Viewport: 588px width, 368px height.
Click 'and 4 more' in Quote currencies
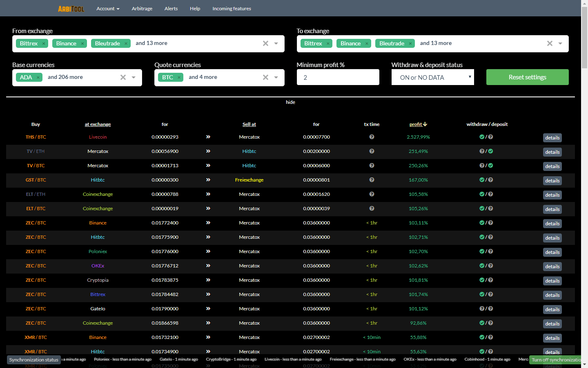[203, 77]
